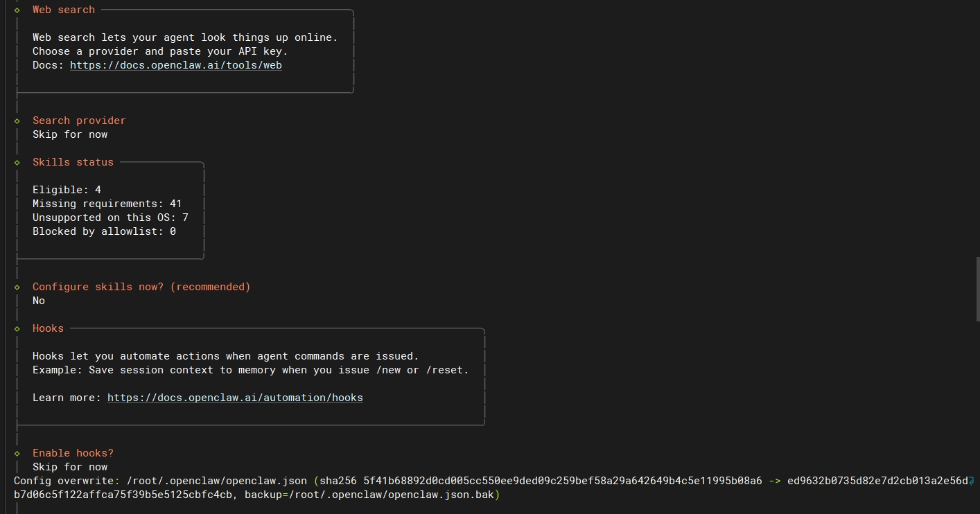Screen dimensions: 980x514
Task: Click the 'Missing requirements: 41' line
Action: (107, 204)
